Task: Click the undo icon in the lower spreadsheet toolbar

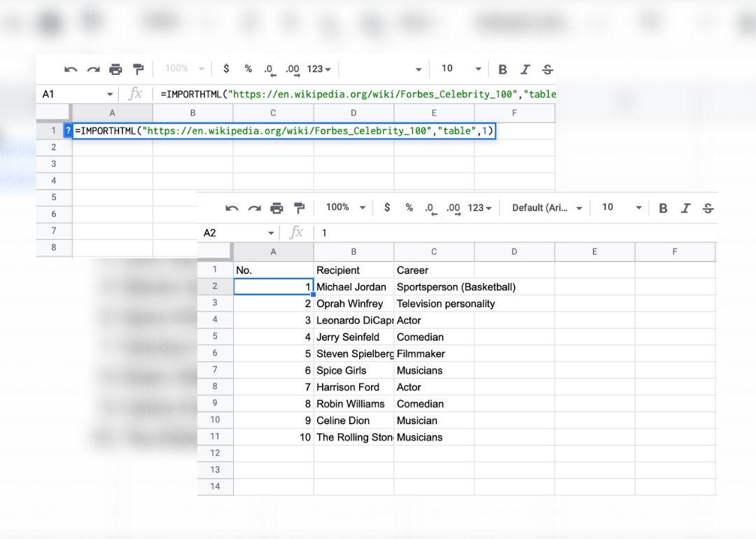Action: (232, 208)
